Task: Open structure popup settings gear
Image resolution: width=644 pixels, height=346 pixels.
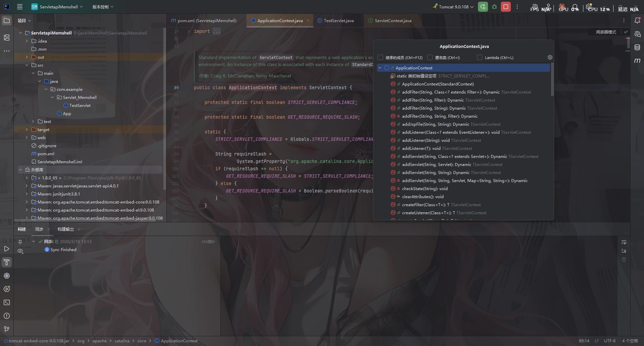Action: point(550,57)
